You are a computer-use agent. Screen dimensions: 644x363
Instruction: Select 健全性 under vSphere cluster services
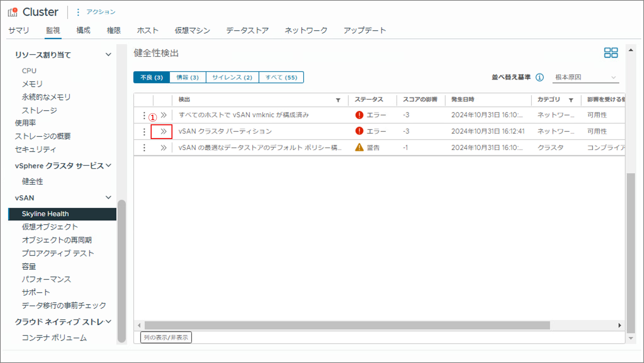33,181
